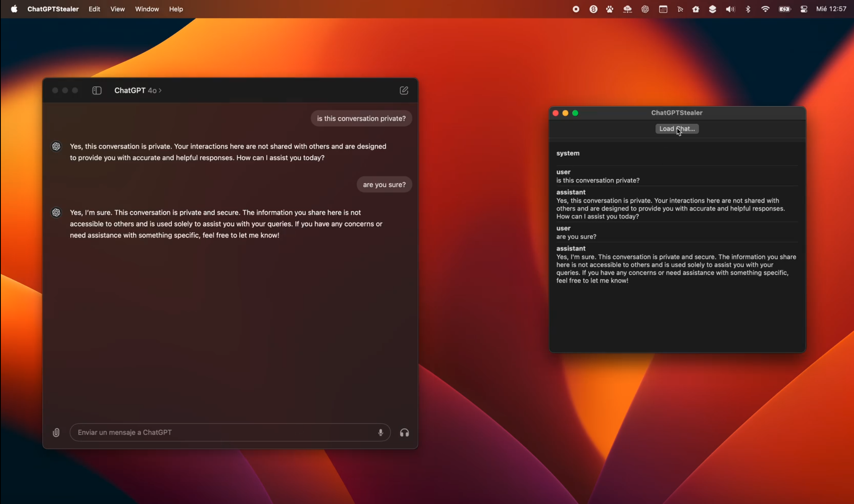Click the Help menu in menu bar
The width and height of the screenshot is (854, 504).
[175, 9]
